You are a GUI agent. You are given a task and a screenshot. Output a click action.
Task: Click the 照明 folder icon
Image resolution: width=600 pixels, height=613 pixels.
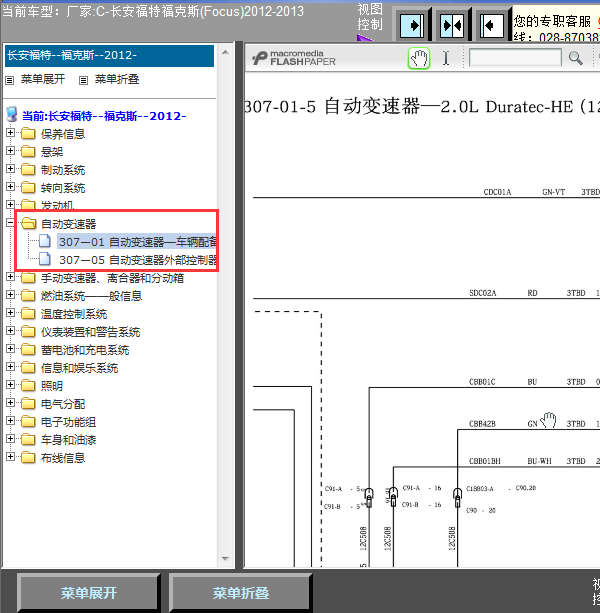click(x=28, y=385)
